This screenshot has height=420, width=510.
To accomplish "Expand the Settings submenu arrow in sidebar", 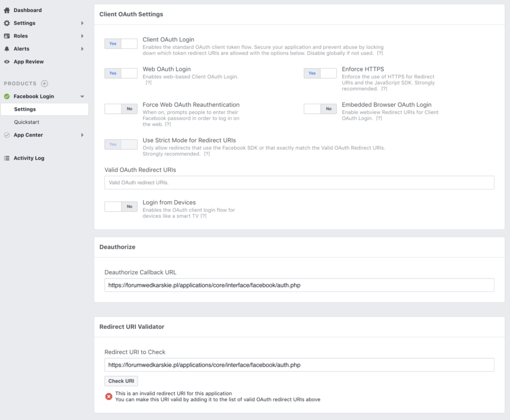I will (82, 23).
